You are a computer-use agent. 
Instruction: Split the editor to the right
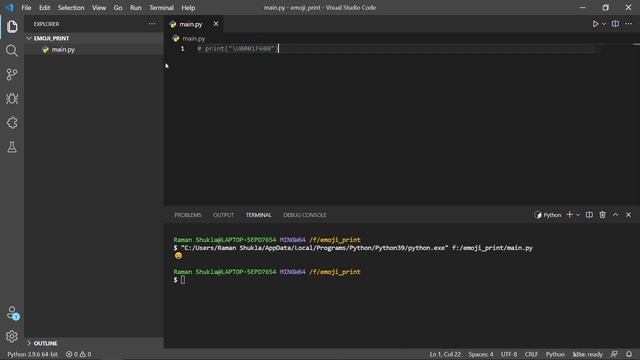(615, 24)
